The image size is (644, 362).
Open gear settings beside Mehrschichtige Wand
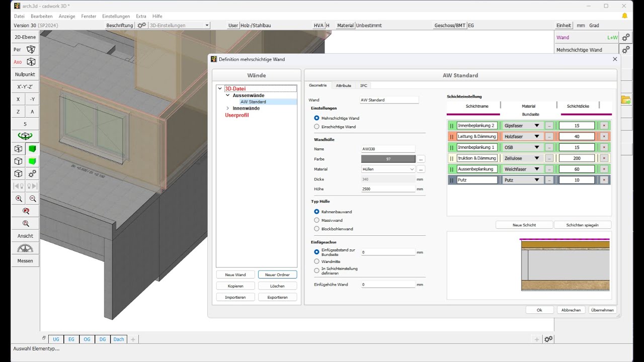tap(626, 50)
